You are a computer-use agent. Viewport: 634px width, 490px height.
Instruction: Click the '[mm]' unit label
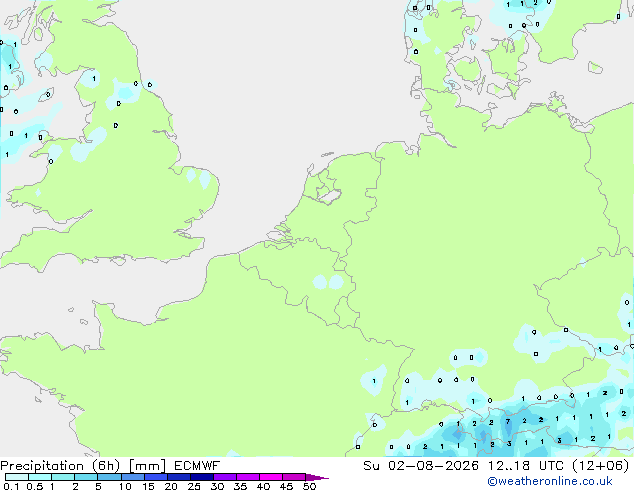coord(147,466)
